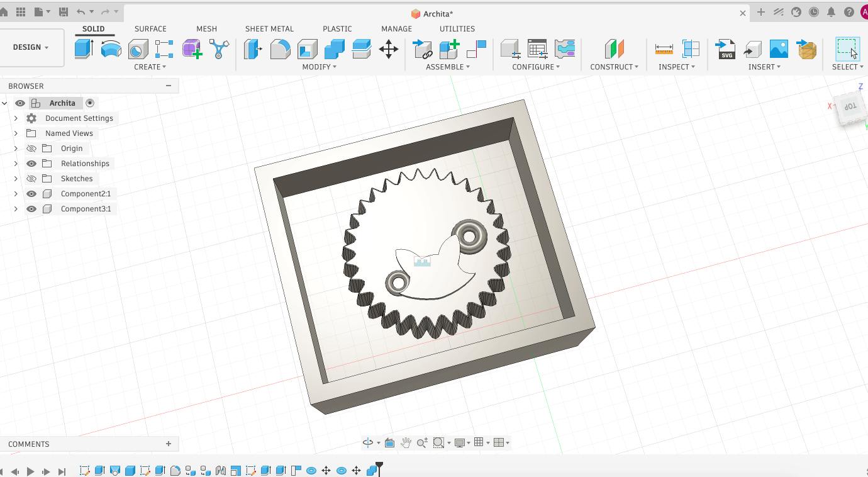The height and width of the screenshot is (477, 868).
Task: Select the Revolve tool
Action: point(111,48)
